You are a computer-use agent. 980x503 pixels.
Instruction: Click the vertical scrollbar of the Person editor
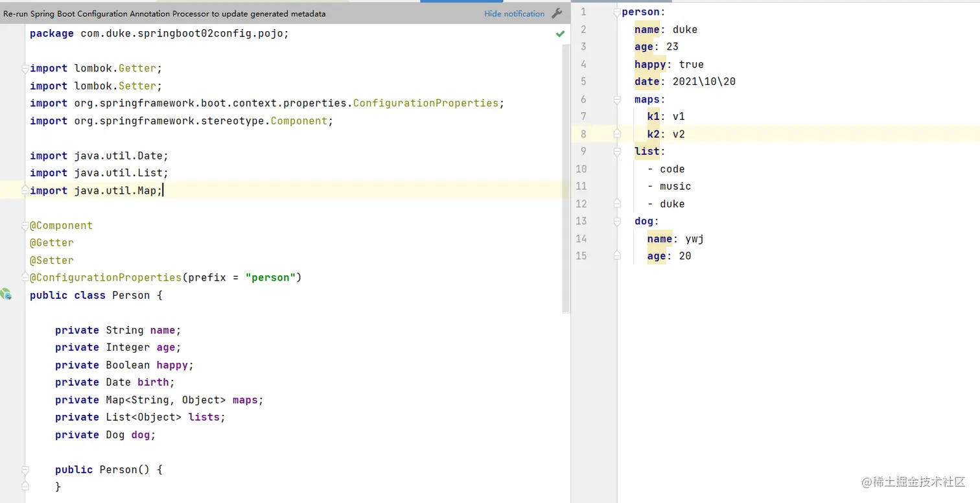[566, 179]
